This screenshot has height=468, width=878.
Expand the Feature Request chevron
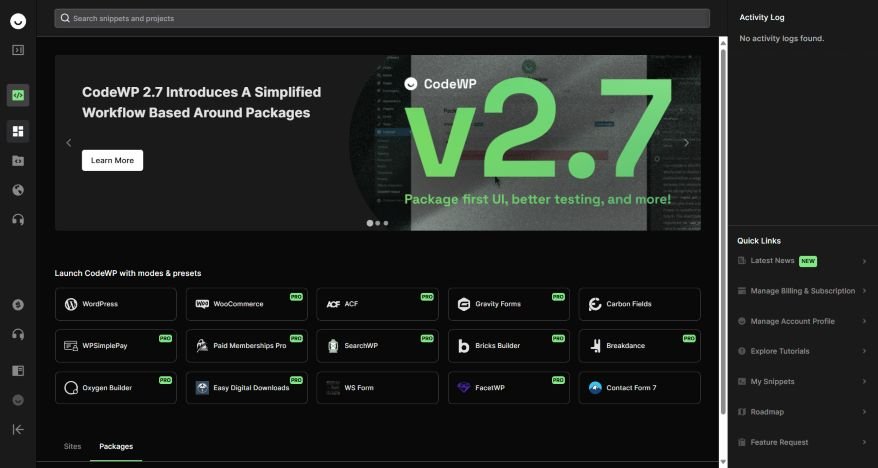[x=864, y=442]
